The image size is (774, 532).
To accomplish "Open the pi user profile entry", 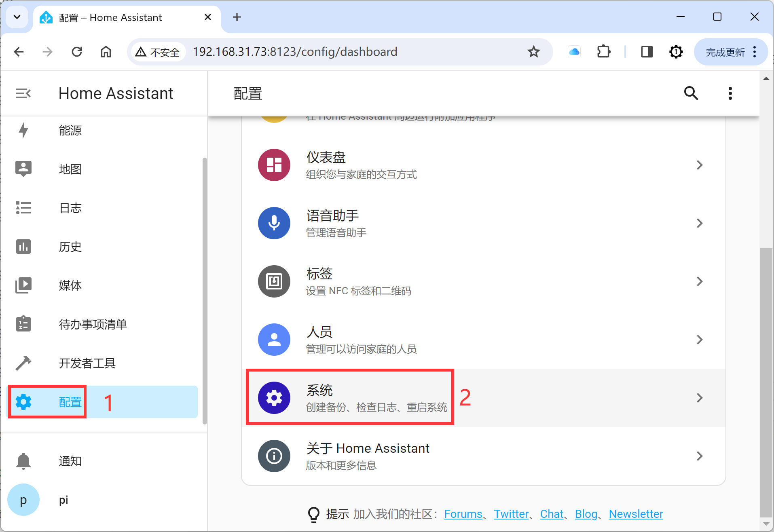I will click(x=103, y=500).
